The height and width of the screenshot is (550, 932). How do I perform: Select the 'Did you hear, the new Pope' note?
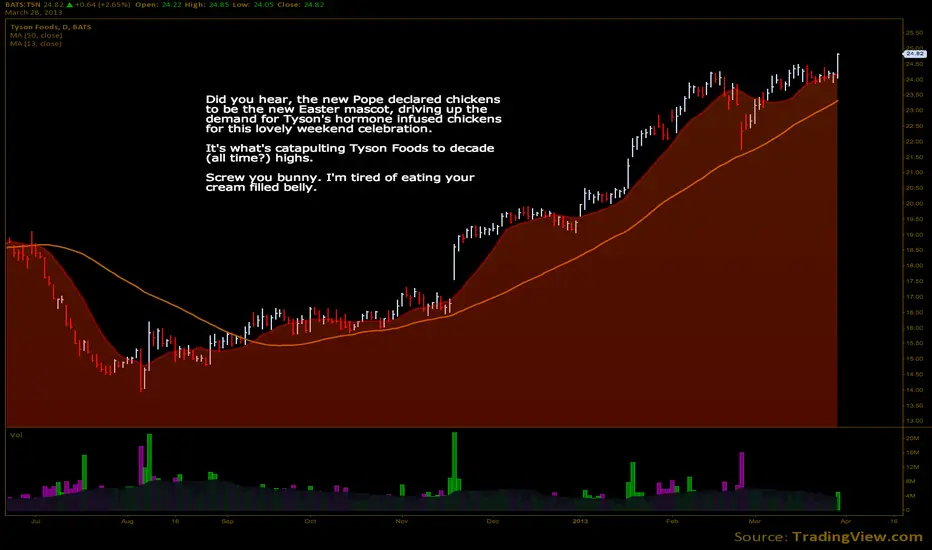[x=354, y=114]
